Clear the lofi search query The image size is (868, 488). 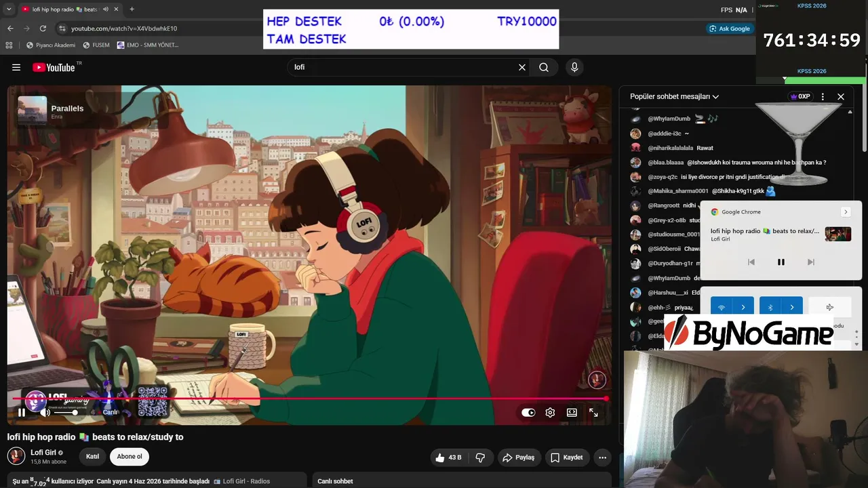coord(522,67)
